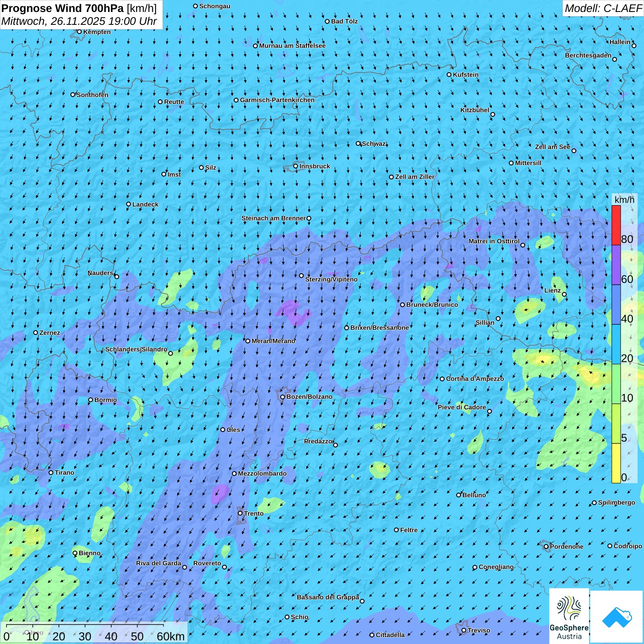Click the Bassano del Grappa label
The width and height of the screenshot is (644, 644).
pos(328,597)
